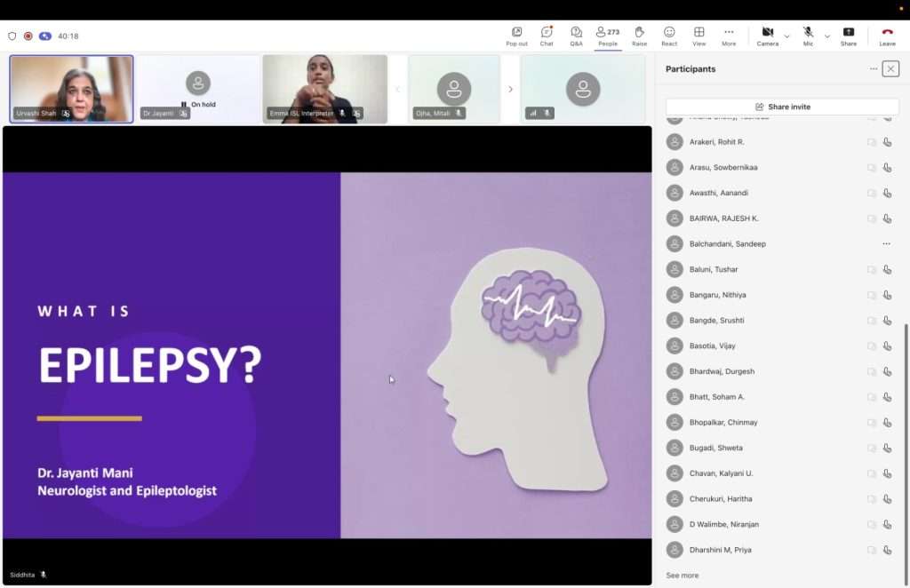Select Urvashi Shah's video thumbnail
Viewport: 910px width, 588px height.
(71, 89)
